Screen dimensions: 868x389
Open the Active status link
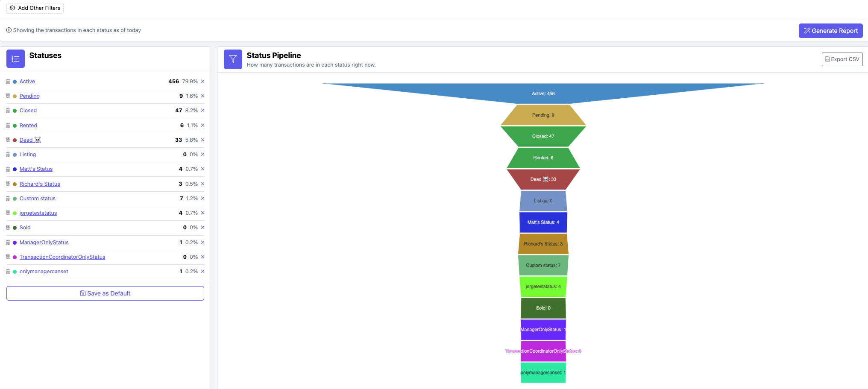click(x=27, y=82)
